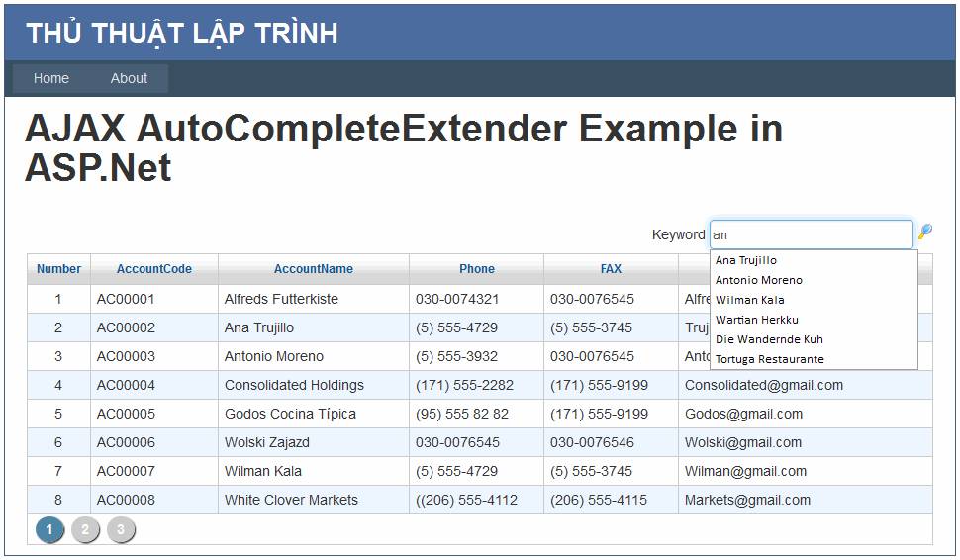Click the AC00005 account code cell
Image resolution: width=960 pixels, height=560 pixels.
[154, 414]
